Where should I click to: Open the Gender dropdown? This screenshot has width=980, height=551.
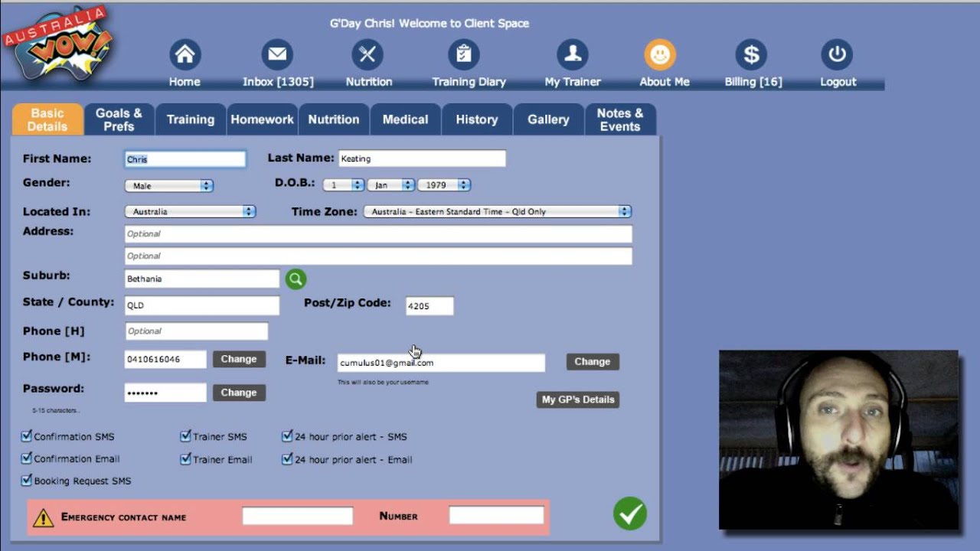[168, 186]
